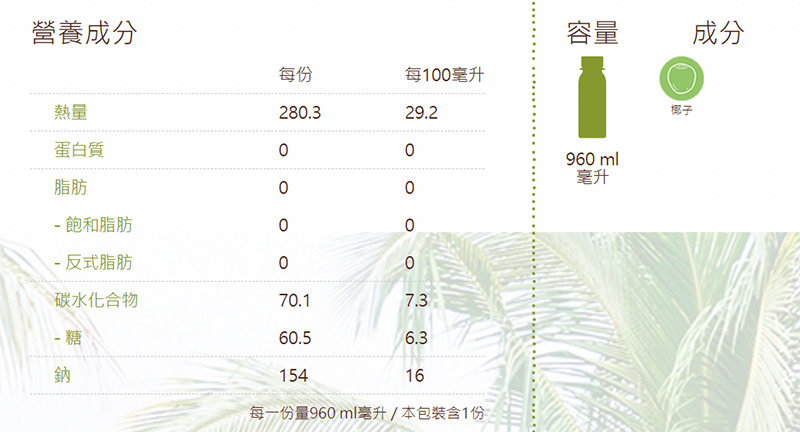Click the 70.1 carbohydrate value

click(294, 300)
